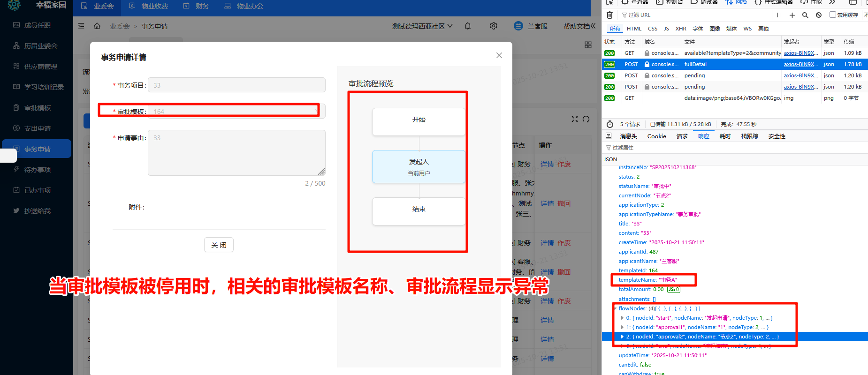This screenshot has height=375, width=868.
Task: Open the Cookie request detail tab
Action: (656, 136)
